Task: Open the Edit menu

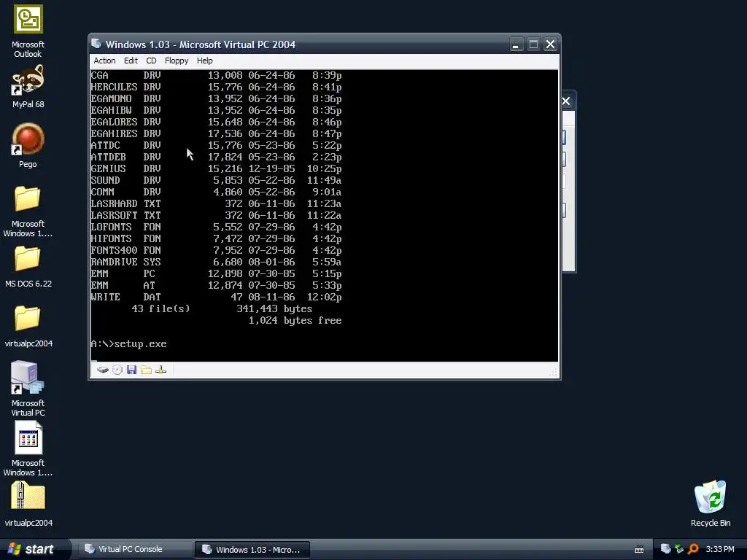Action: tap(131, 61)
